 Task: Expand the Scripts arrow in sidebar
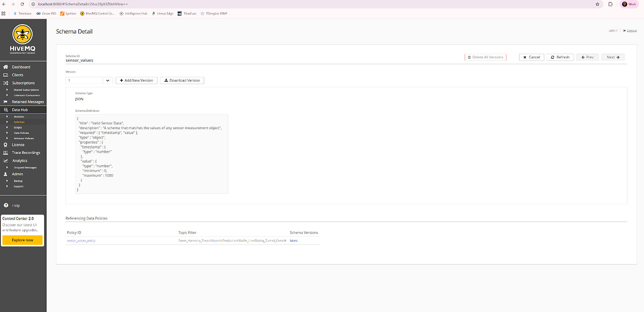click(x=7, y=127)
